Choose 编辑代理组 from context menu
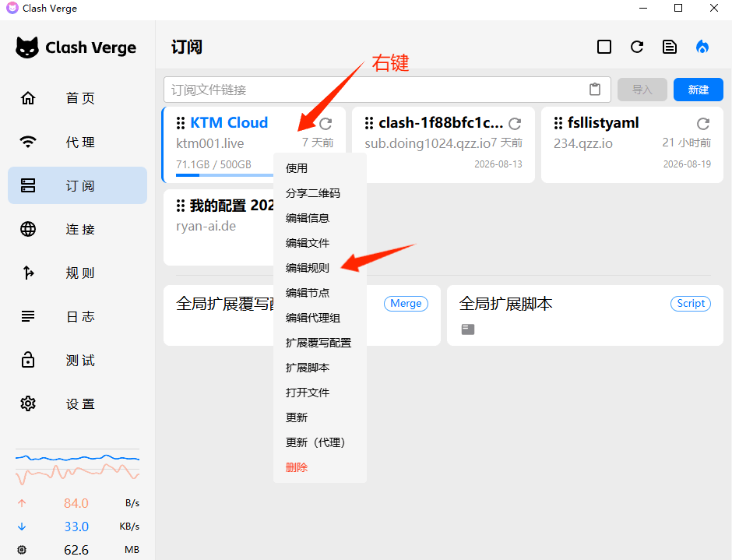The height and width of the screenshot is (560, 732). point(320,318)
